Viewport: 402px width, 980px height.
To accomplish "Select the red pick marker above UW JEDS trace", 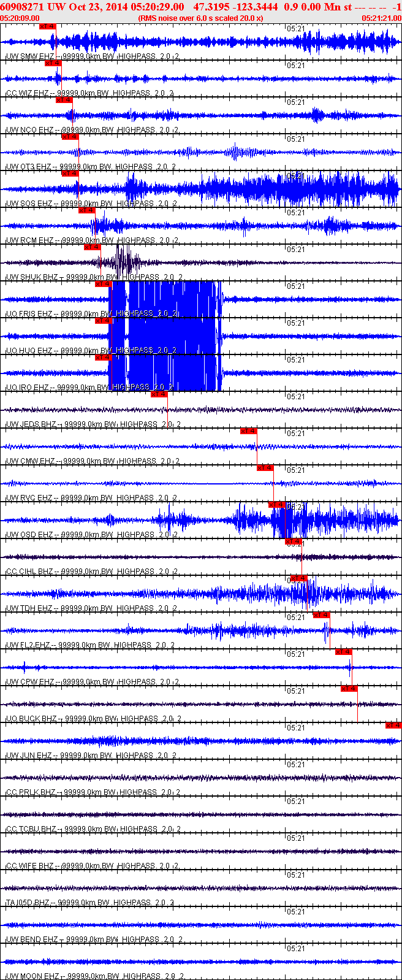I will 159,394.
